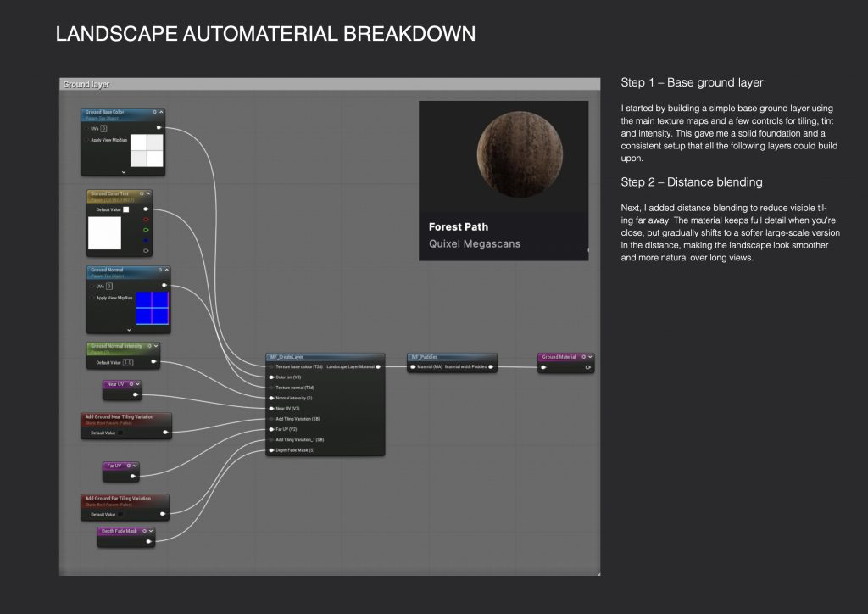Select the MF_CreateLayer node title

pyautogui.click(x=281, y=357)
